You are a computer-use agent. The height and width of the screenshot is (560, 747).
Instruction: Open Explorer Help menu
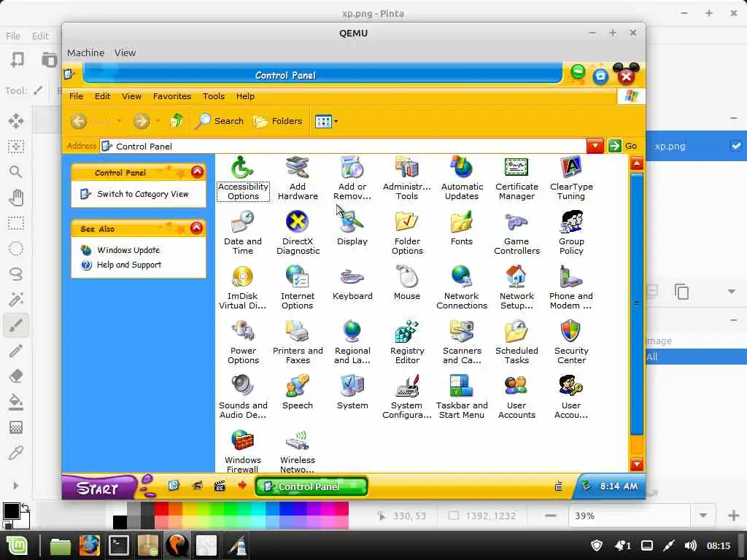tap(245, 96)
